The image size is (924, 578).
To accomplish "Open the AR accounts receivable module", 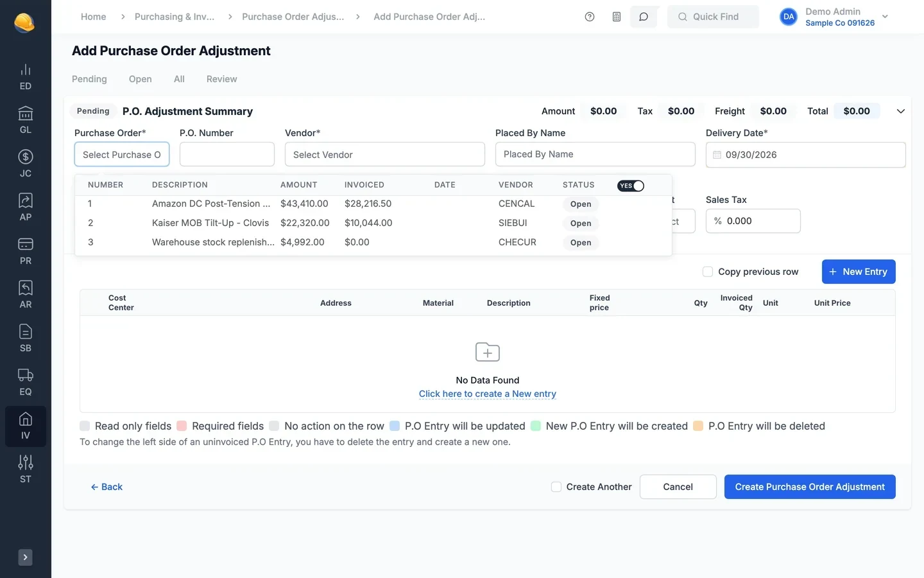I will point(26,295).
